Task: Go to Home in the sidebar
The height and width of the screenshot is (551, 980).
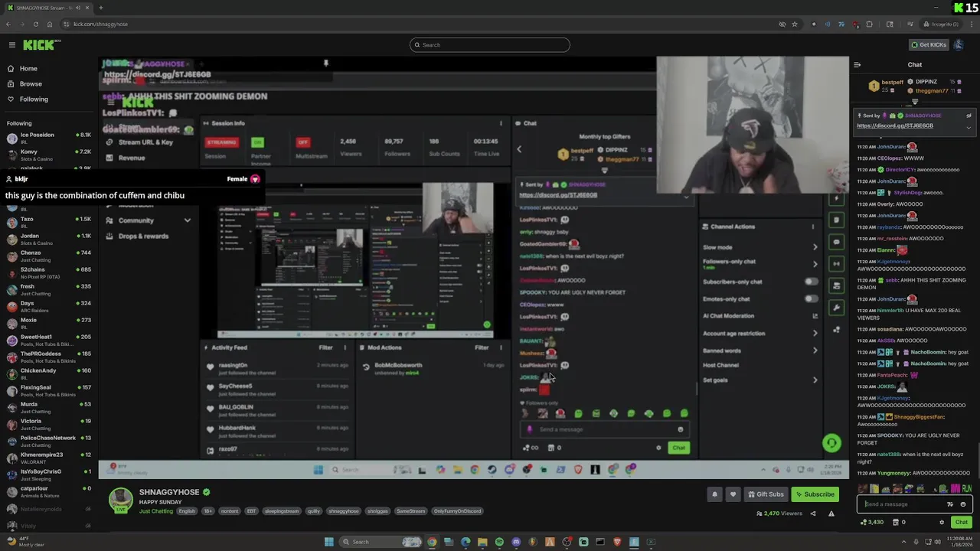Action: click(x=28, y=69)
